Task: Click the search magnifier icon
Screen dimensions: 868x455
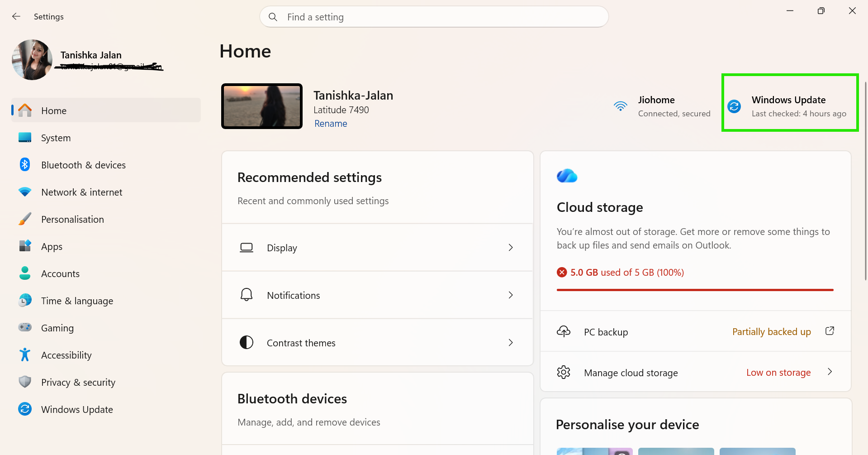Action: 273,17
